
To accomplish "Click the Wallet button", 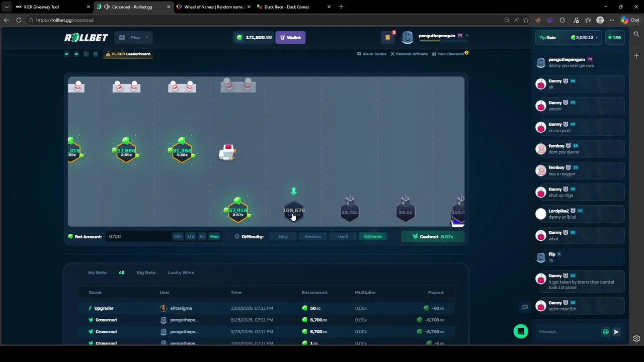I will tap(290, 38).
